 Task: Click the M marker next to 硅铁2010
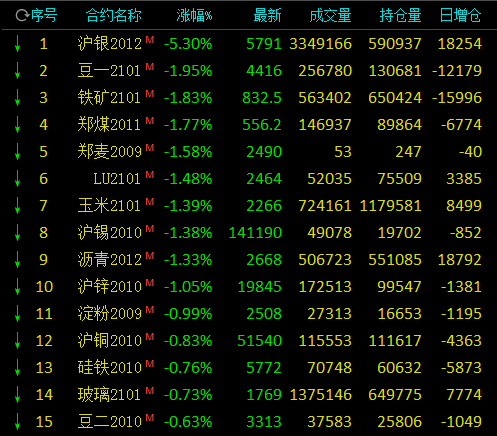coord(150,364)
